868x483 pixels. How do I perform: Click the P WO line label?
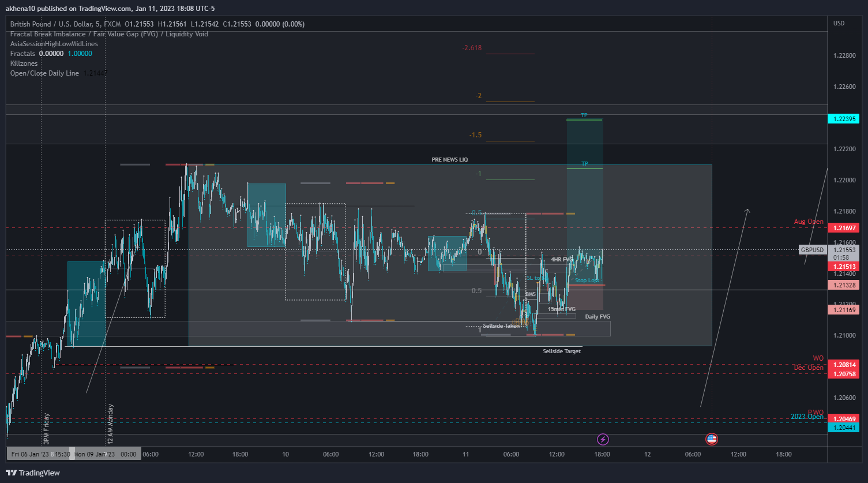[x=816, y=412]
